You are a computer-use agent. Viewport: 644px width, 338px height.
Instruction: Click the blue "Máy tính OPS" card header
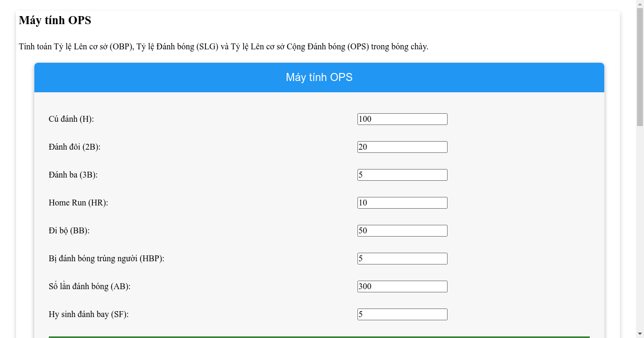[x=319, y=77]
